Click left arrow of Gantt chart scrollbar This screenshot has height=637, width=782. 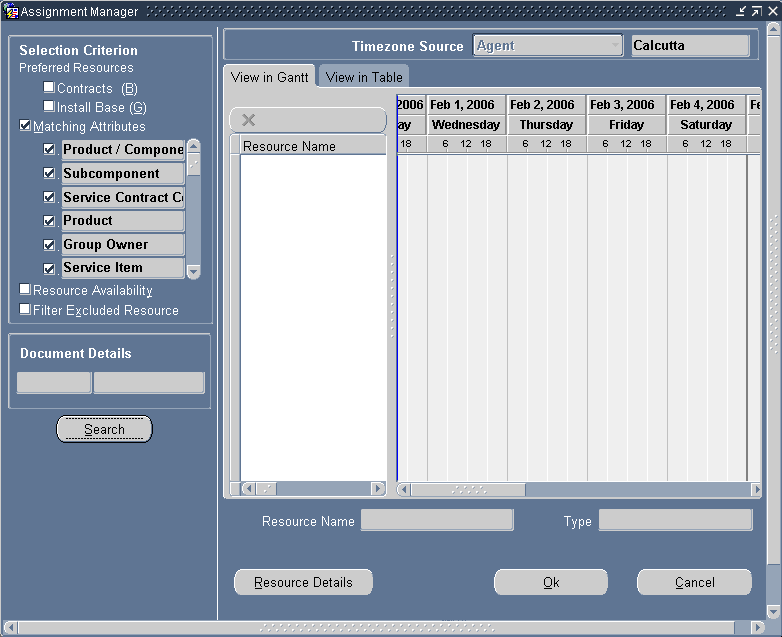[404, 489]
